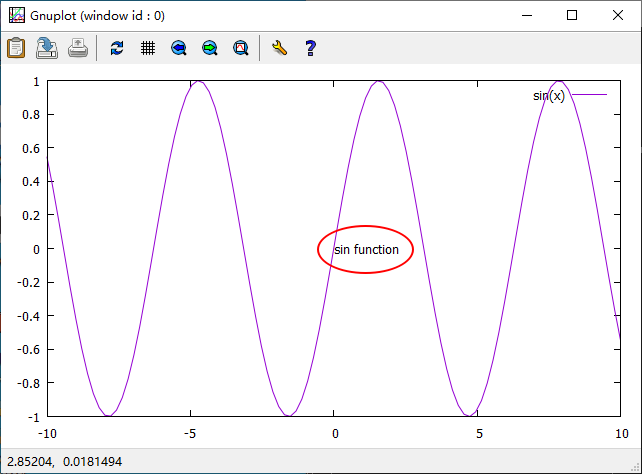Replot the graph with refresh icon
This screenshot has height=474, width=642.
[117, 48]
